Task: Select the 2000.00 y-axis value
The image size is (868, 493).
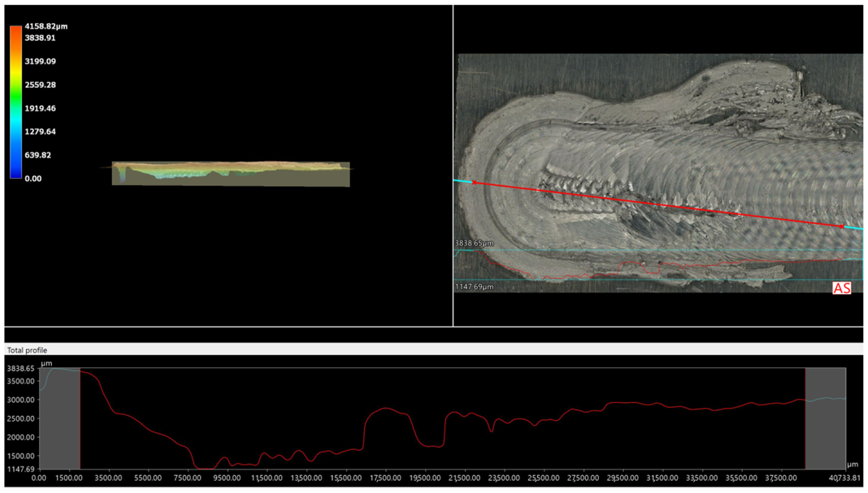Action: (x=21, y=437)
